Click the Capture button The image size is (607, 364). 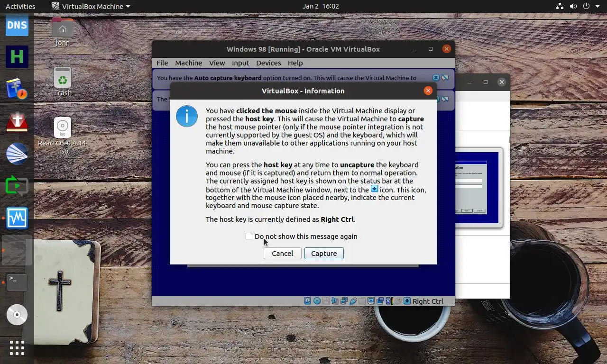[324, 253]
